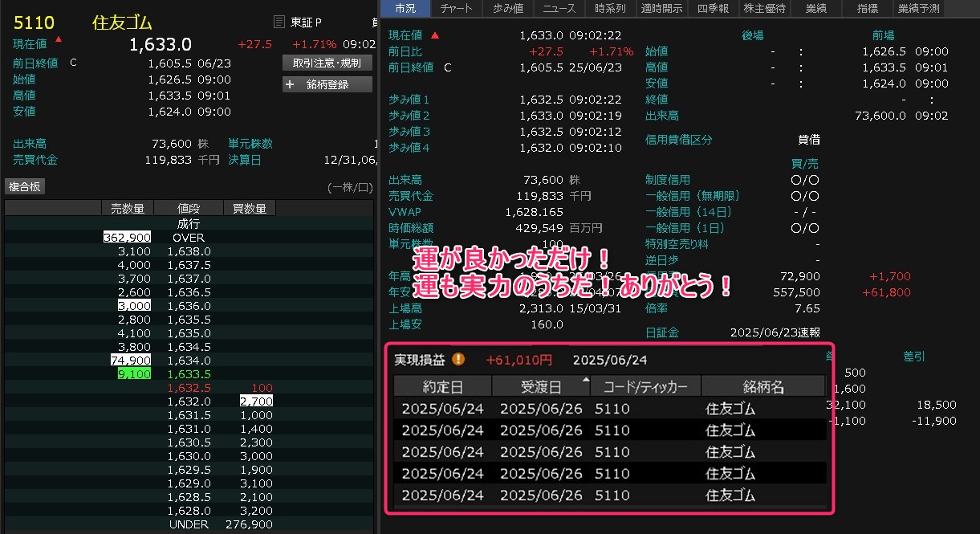Click the コード/ティッカー column header
The image size is (980, 534).
645,387
